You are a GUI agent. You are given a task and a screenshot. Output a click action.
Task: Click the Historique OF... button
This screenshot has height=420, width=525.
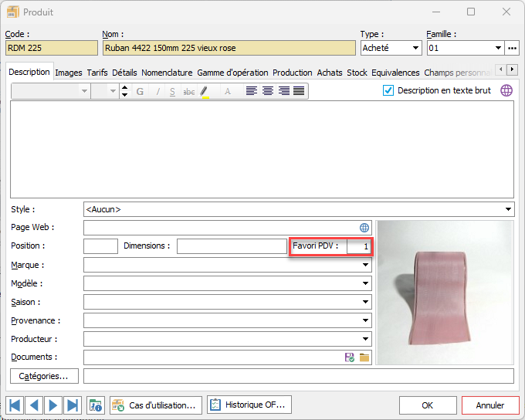(249, 405)
